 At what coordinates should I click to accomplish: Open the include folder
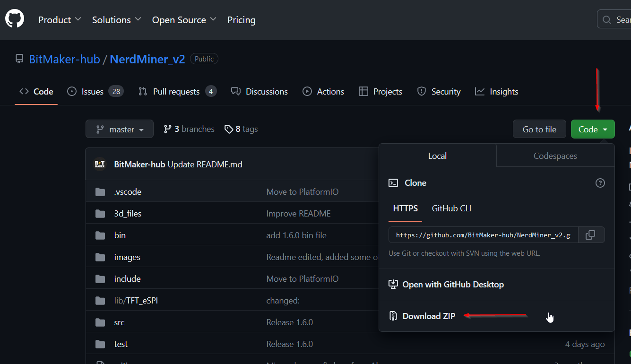point(128,279)
